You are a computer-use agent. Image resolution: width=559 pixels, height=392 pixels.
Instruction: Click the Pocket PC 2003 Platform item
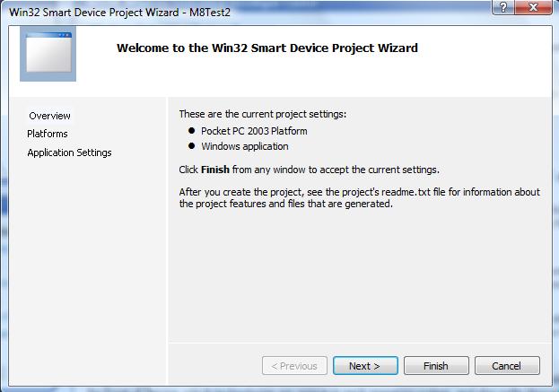click(254, 131)
